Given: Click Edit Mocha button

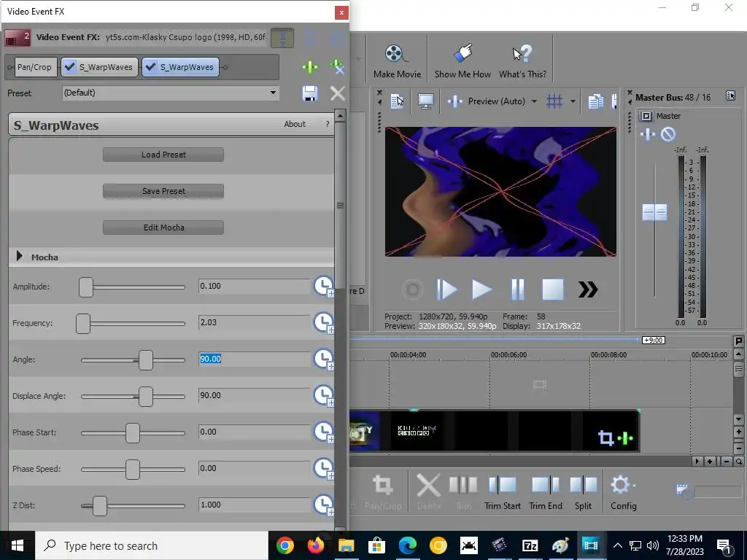Looking at the screenshot, I should 163,227.
